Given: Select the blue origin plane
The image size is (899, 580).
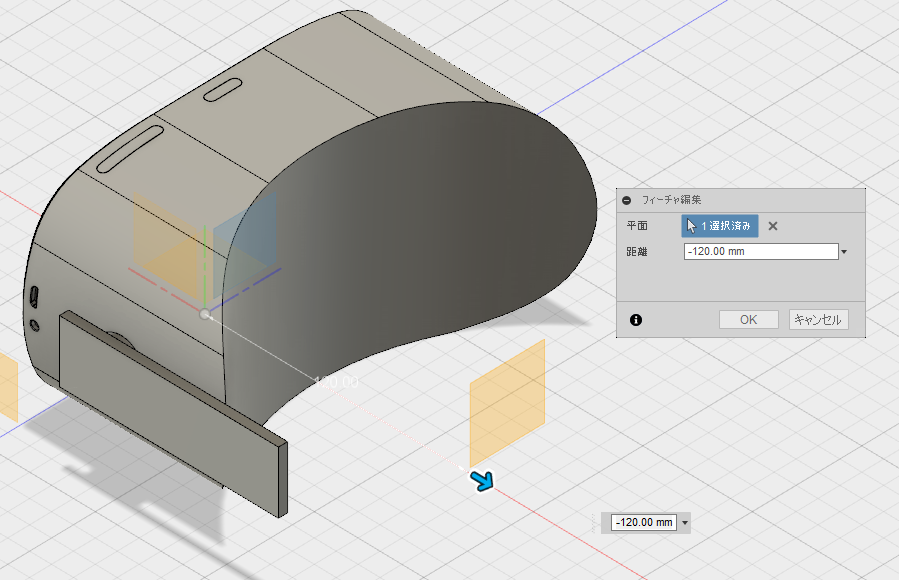Looking at the screenshot, I should (245, 244).
